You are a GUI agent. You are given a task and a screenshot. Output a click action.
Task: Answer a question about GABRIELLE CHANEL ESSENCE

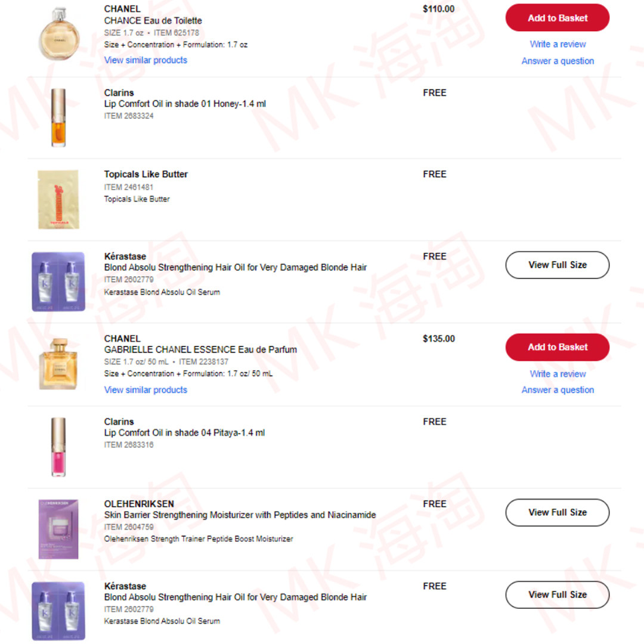(x=558, y=390)
